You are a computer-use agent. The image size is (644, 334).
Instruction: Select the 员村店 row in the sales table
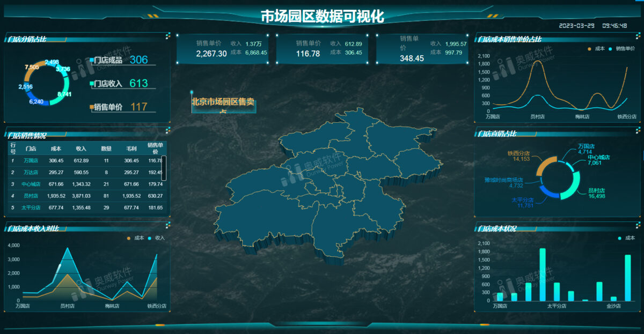85,196
